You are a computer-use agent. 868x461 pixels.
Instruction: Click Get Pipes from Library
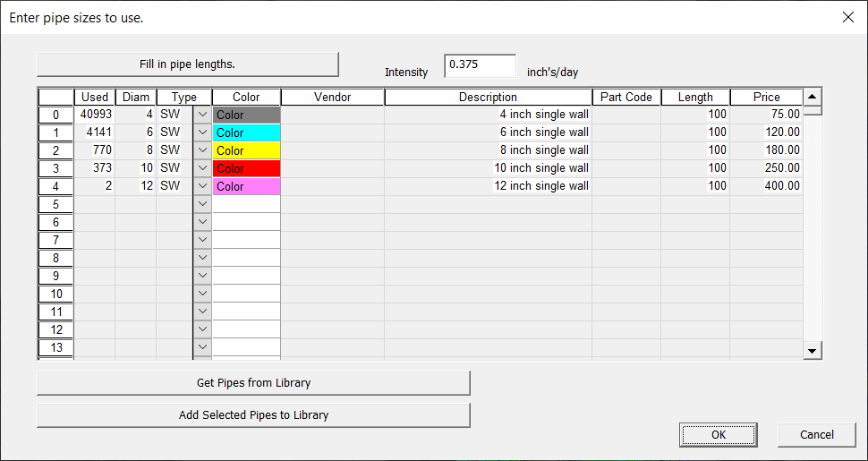253,383
